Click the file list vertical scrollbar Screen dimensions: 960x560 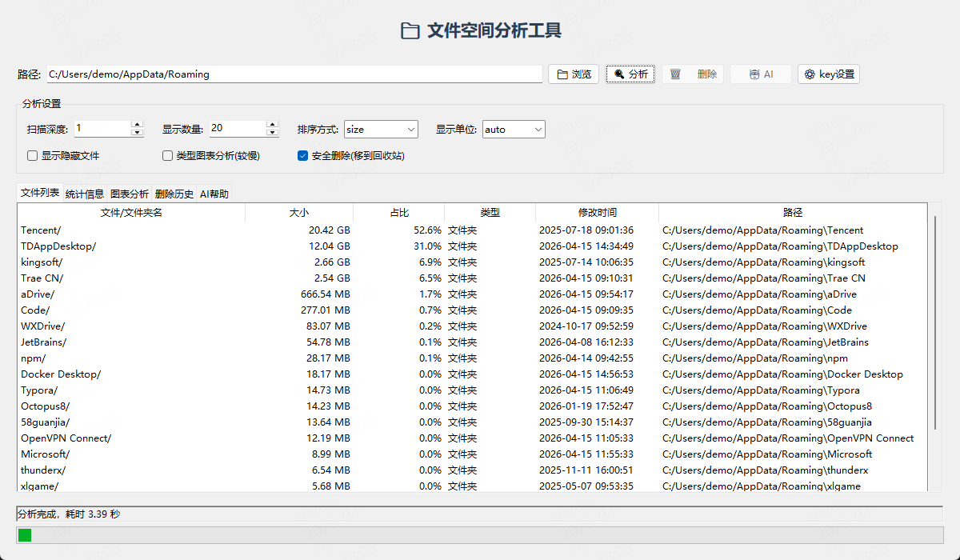point(934,322)
